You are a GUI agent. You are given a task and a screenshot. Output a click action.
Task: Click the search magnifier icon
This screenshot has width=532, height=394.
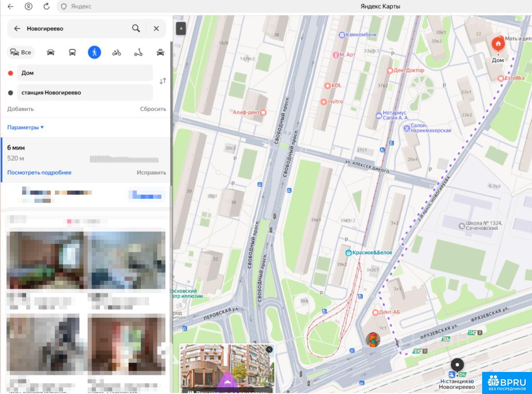coord(136,28)
